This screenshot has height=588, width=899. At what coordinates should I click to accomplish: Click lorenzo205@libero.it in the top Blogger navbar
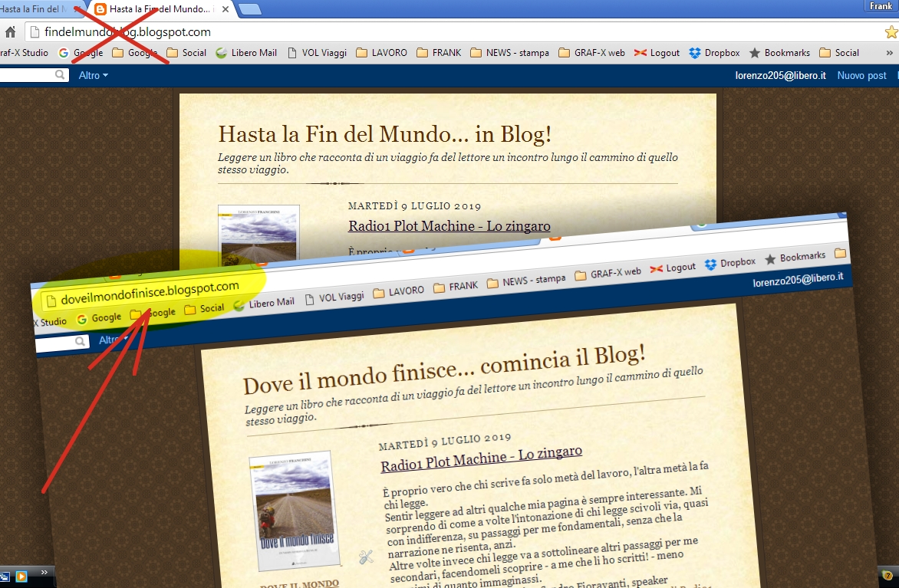pyautogui.click(x=780, y=75)
